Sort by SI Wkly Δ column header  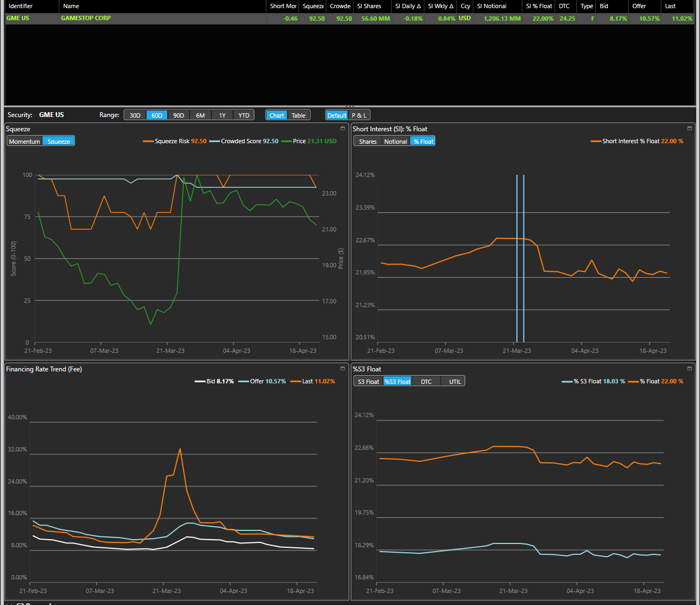[x=441, y=6]
